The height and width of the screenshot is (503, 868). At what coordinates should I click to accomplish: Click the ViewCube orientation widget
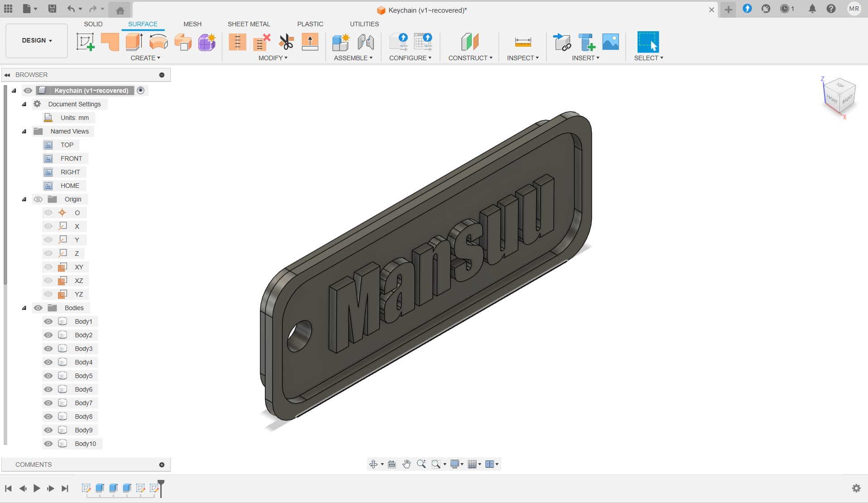click(839, 96)
